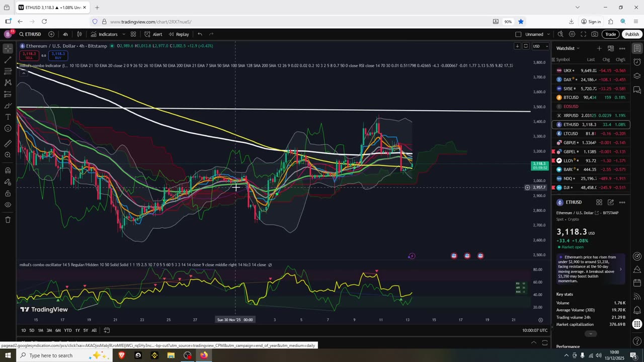This screenshot has height=362, width=644.
Task: Click the red SELL price button
Action: click(x=29, y=55)
